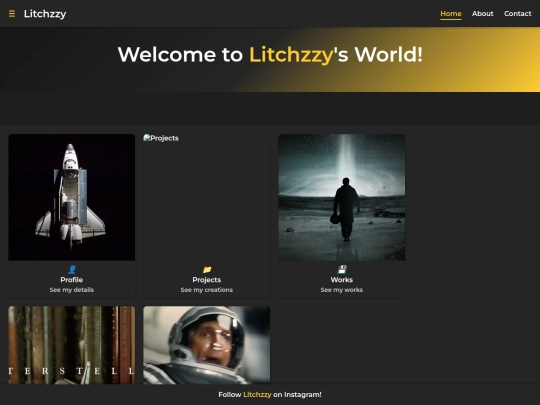Open the Contact nav item

pyautogui.click(x=518, y=14)
